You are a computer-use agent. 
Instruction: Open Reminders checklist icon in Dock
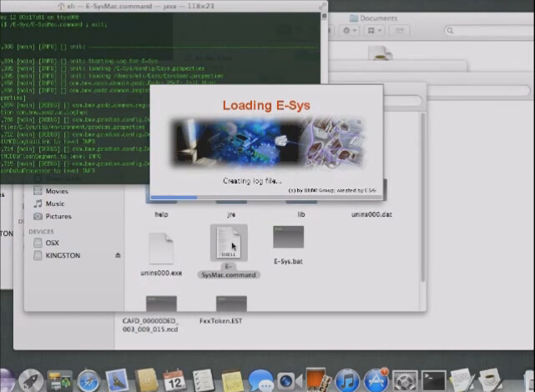click(204, 380)
